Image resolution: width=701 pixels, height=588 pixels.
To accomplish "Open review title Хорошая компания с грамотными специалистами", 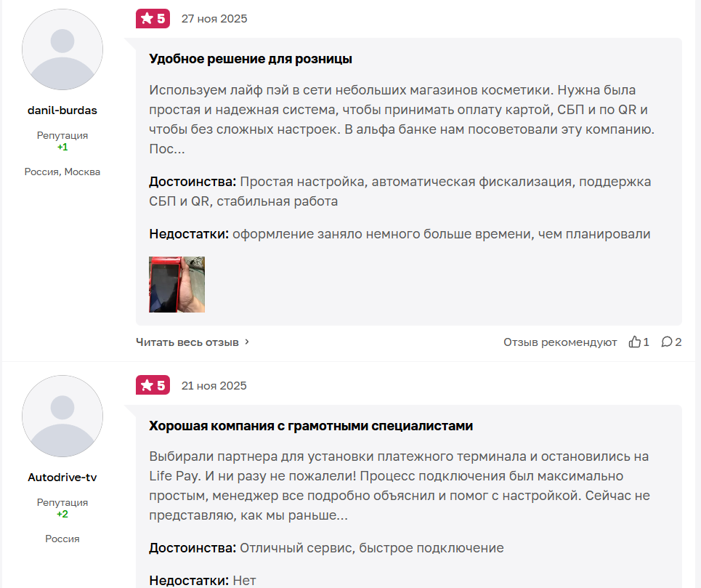I will [x=311, y=426].
